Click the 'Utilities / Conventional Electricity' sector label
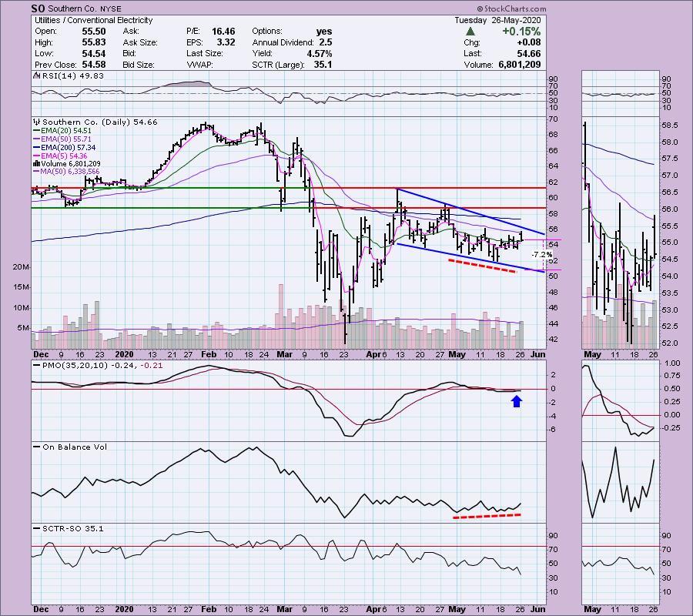The height and width of the screenshot is (616, 693). click(94, 20)
